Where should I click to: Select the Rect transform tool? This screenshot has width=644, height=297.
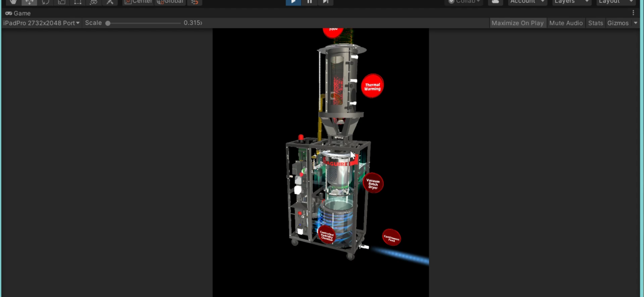78,2
